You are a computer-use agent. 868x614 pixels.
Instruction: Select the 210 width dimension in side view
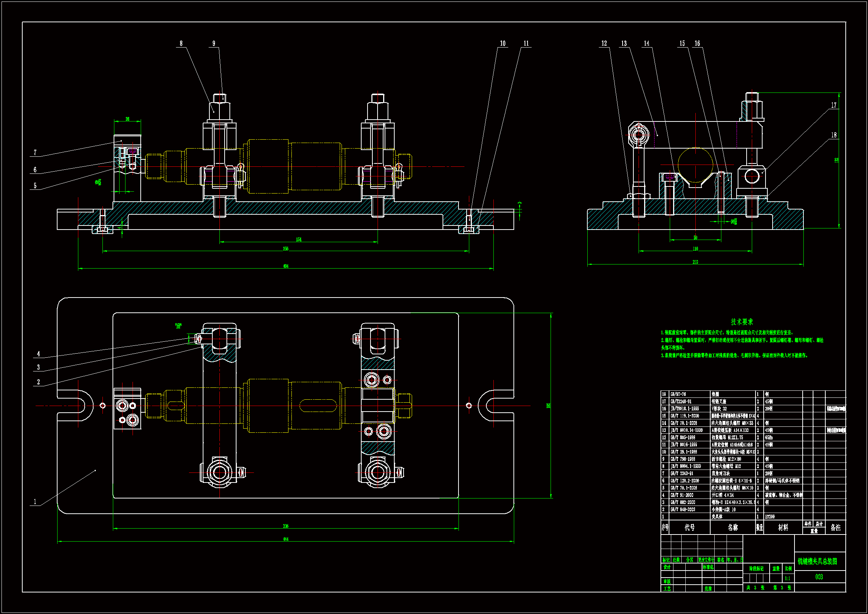pyautogui.click(x=695, y=262)
